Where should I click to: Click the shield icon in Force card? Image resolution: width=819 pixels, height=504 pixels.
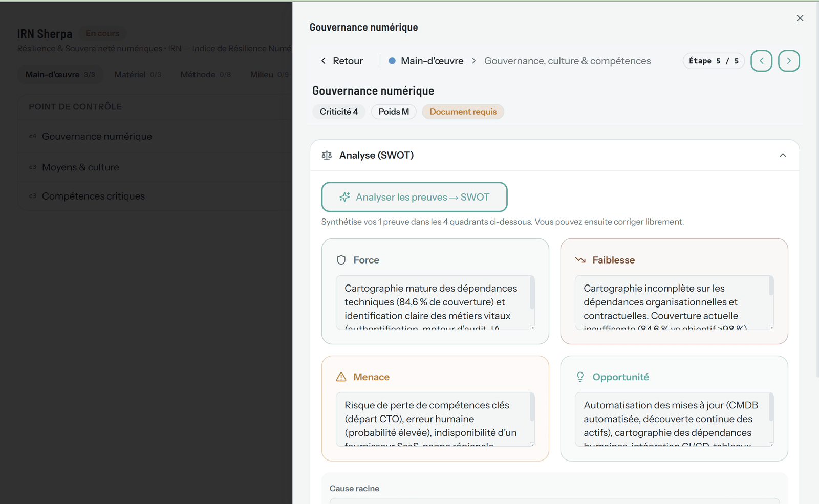pyautogui.click(x=341, y=260)
